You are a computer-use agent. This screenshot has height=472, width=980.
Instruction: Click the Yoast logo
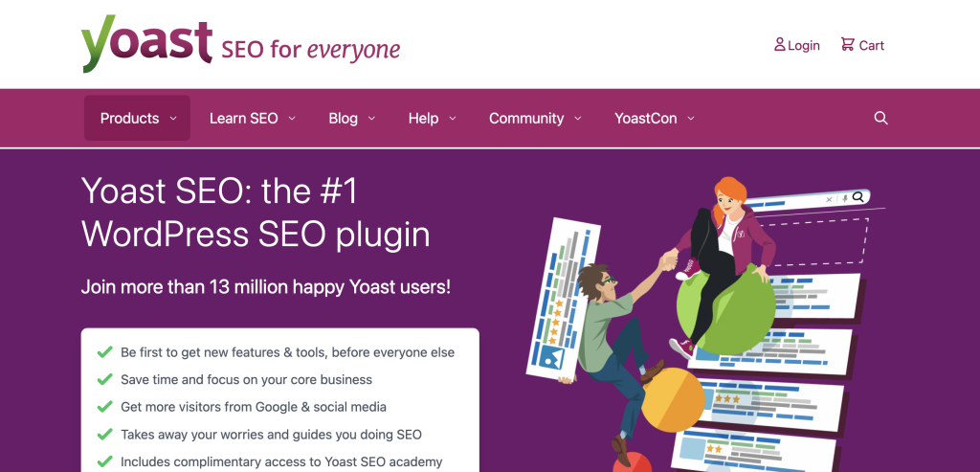146,44
